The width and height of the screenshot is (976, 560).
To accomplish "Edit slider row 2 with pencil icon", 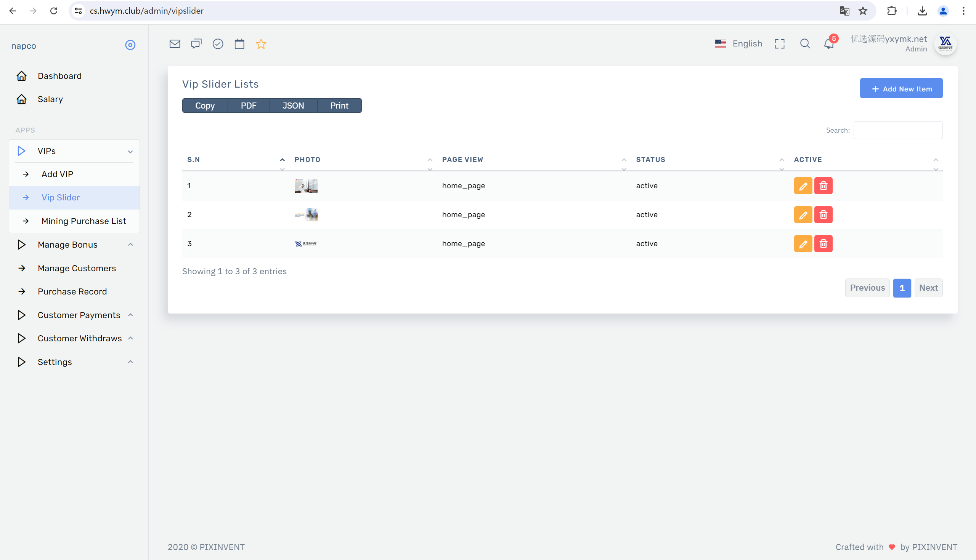I will tap(803, 214).
